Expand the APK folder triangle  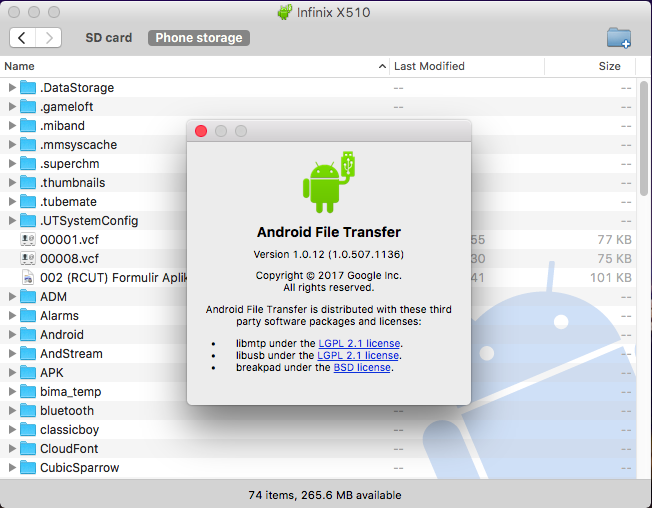(x=12, y=372)
